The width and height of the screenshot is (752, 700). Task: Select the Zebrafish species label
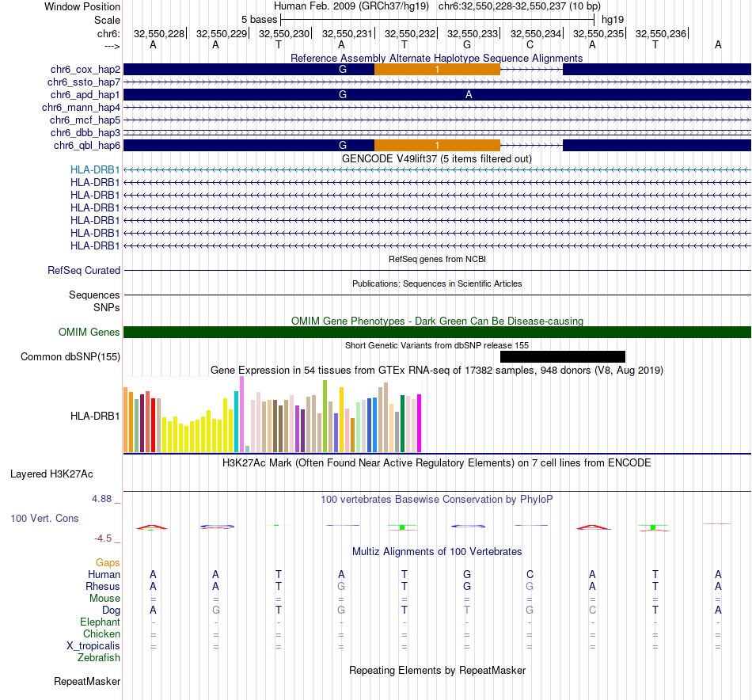[99, 658]
